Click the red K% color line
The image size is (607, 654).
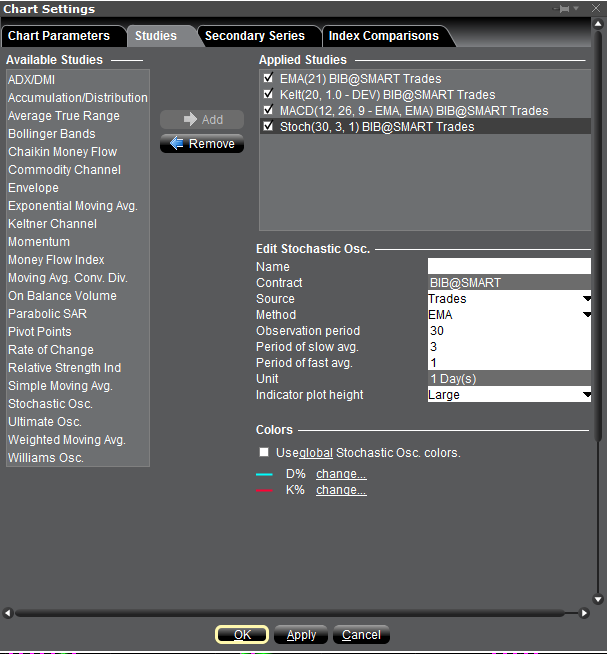(x=264, y=490)
